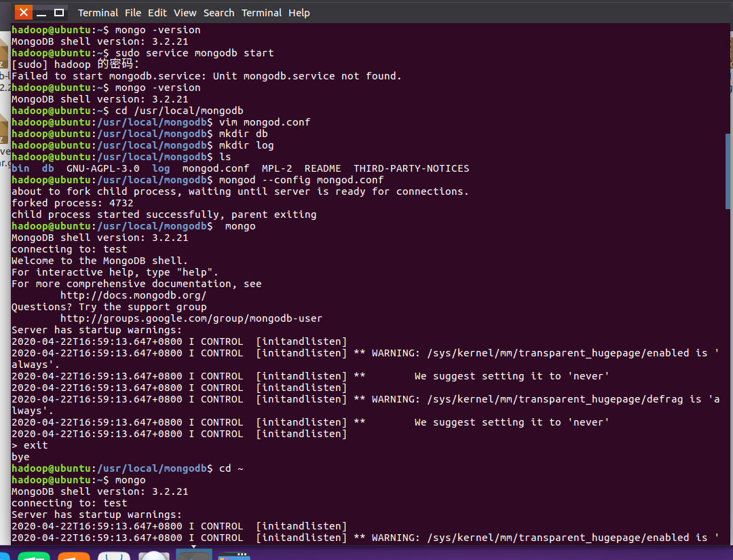
Task: Open the Terminal menu beside Search
Action: [261, 13]
